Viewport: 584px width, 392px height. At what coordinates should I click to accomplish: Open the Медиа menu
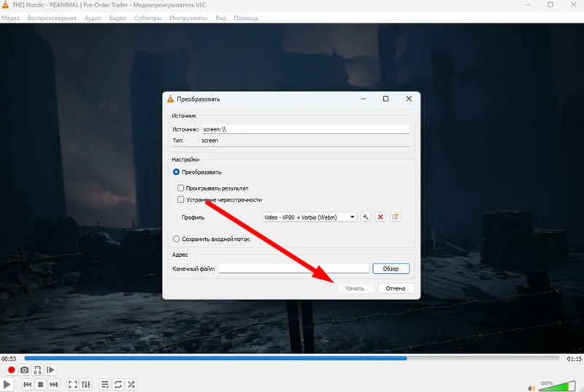click(10, 18)
